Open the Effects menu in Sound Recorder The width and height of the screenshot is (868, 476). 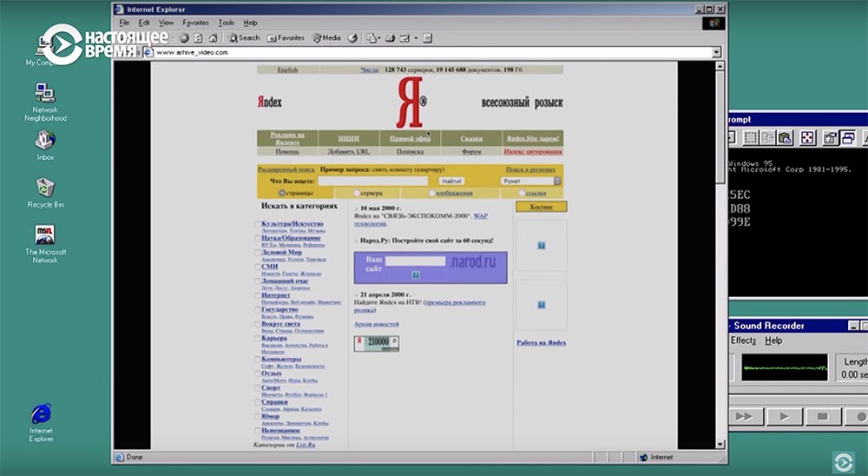click(743, 340)
